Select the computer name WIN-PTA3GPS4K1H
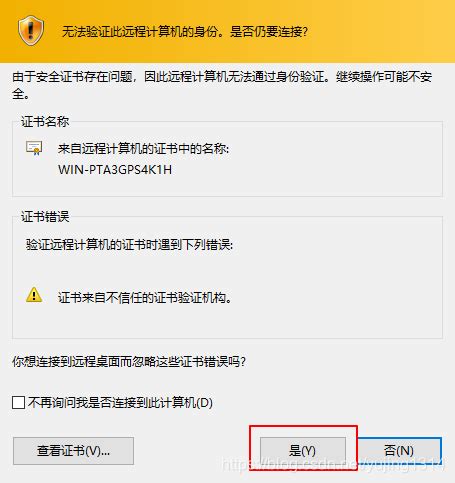The height and width of the screenshot is (483, 455). click(x=115, y=170)
